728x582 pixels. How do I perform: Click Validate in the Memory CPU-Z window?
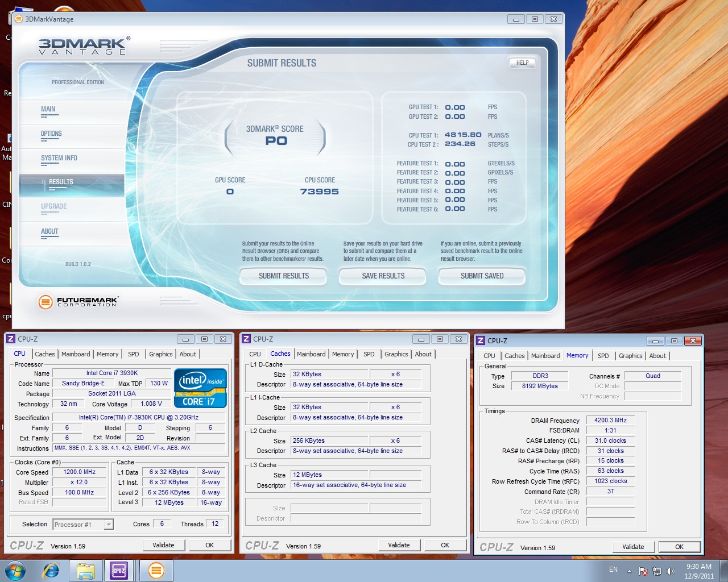(633, 547)
